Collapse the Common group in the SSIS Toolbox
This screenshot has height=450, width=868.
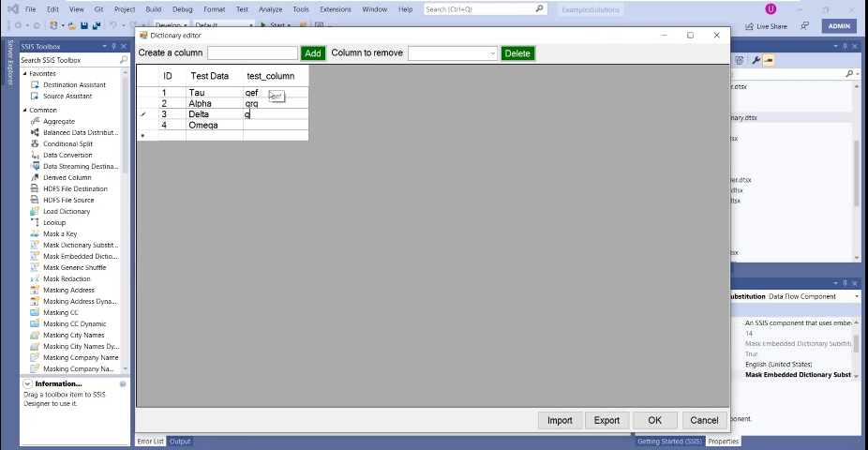tap(24, 110)
